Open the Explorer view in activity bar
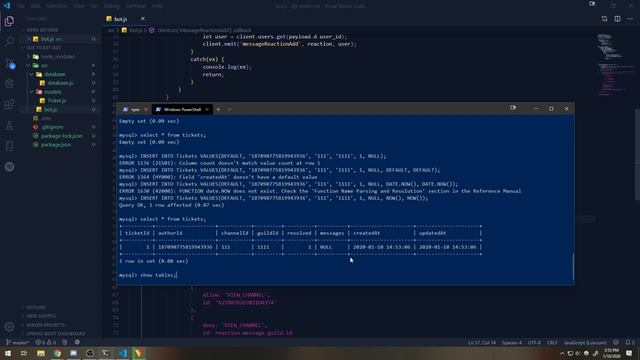 tap(9, 21)
